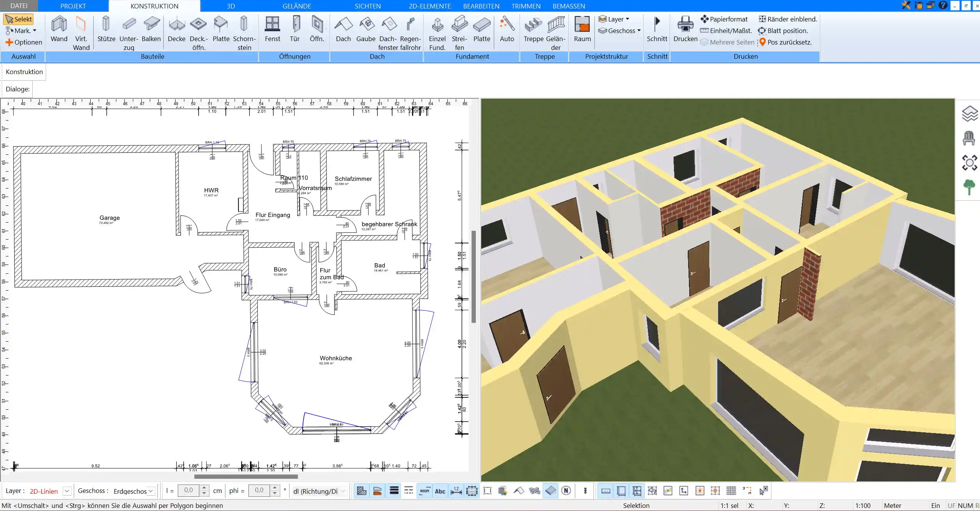Click the KONSTRUKTION ribbon tab
This screenshot has width=980, height=511.
(154, 6)
